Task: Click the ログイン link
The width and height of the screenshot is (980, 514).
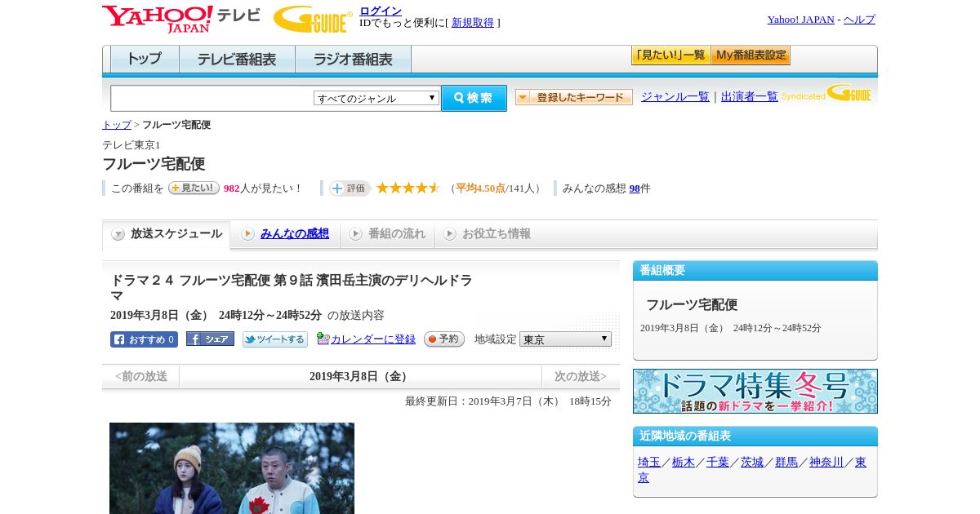Action: point(381,11)
